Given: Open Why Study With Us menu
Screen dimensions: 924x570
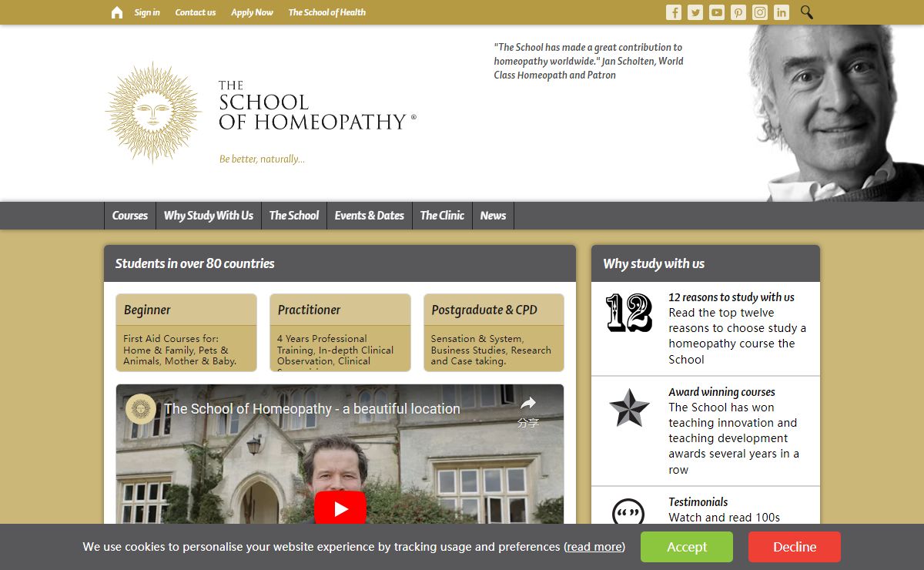Looking at the screenshot, I should 208,216.
